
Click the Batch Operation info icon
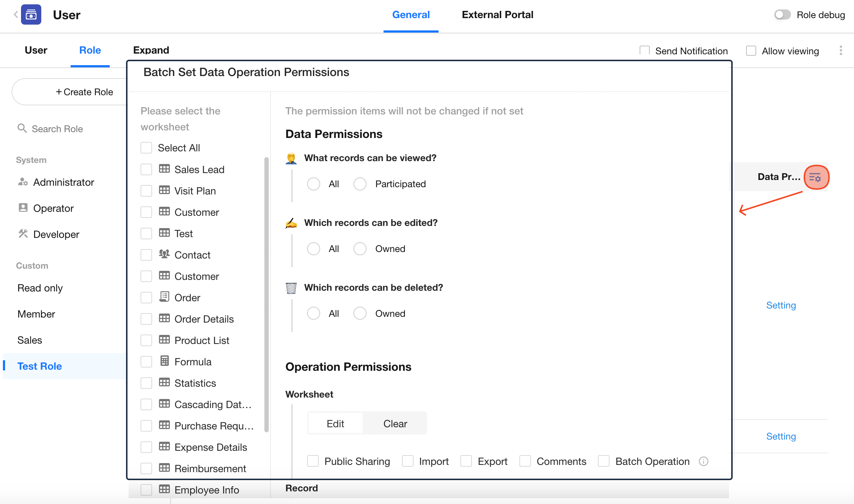coord(703,461)
